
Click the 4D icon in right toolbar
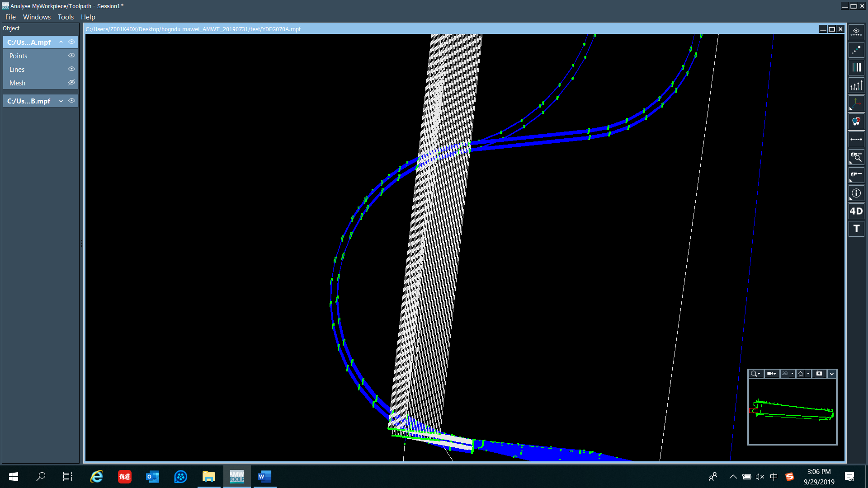[856, 211]
